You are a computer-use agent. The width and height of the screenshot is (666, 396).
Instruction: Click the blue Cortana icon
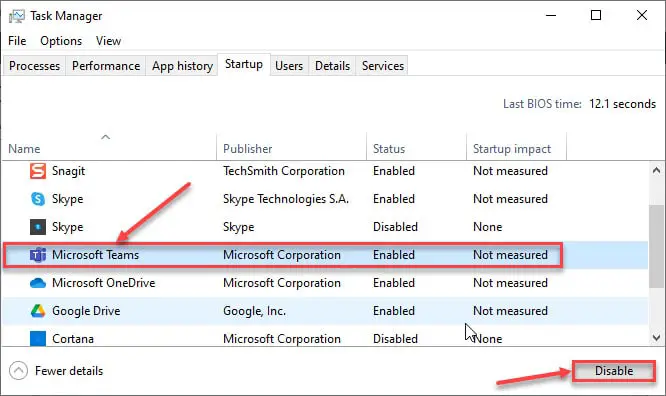[38, 339]
